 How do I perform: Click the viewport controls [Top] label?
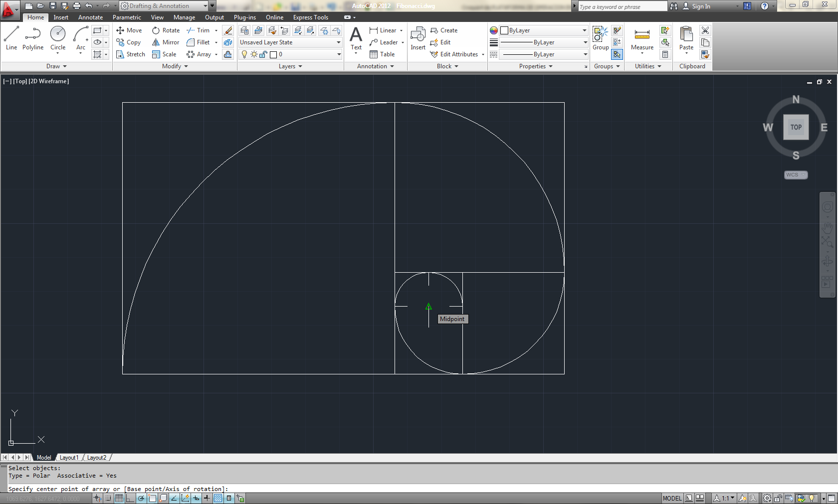pos(20,81)
